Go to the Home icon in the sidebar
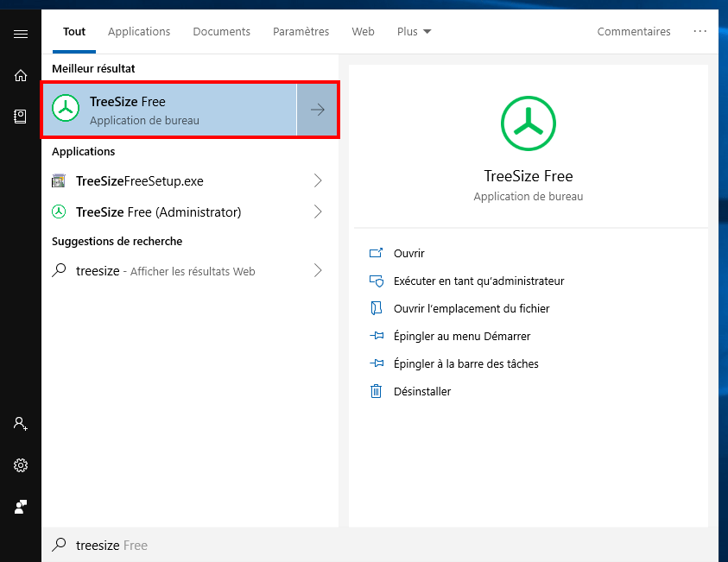 point(21,75)
